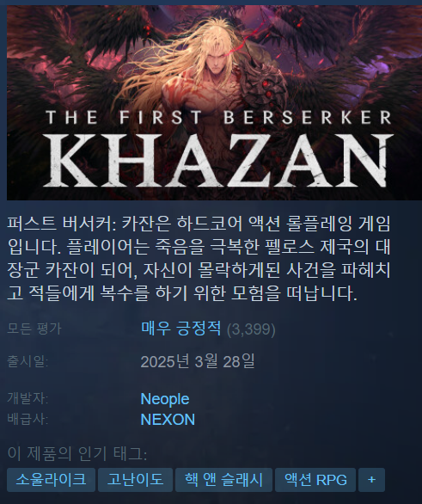This screenshot has width=422, height=504.
Task: View the 매우 긍정적 review summary
Action: point(181,329)
